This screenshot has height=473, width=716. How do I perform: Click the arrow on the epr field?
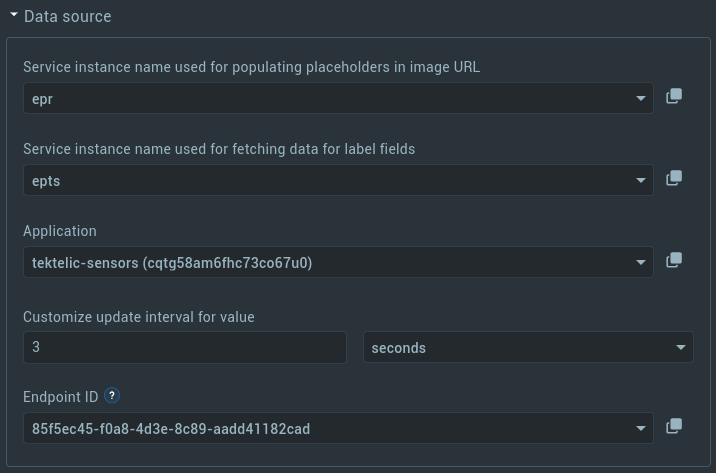[641, 99]
